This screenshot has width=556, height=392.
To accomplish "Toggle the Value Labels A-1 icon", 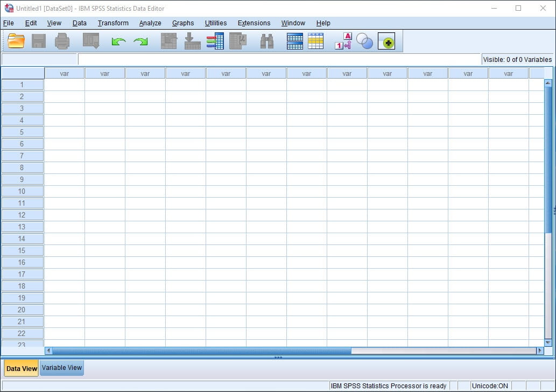I will click(343, 41).
